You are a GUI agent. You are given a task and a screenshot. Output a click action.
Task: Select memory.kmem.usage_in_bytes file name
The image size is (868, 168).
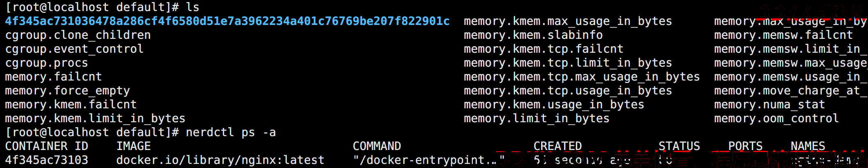[x=554, y=105]
